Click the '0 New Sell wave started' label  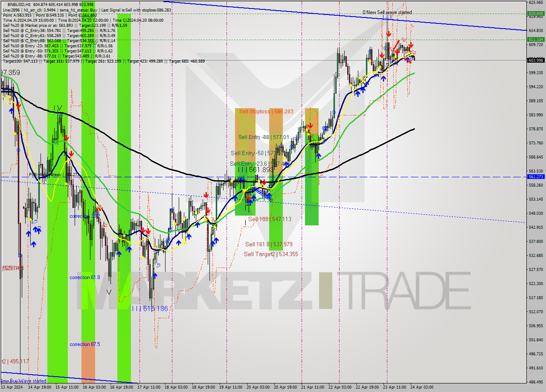(387, 12)
